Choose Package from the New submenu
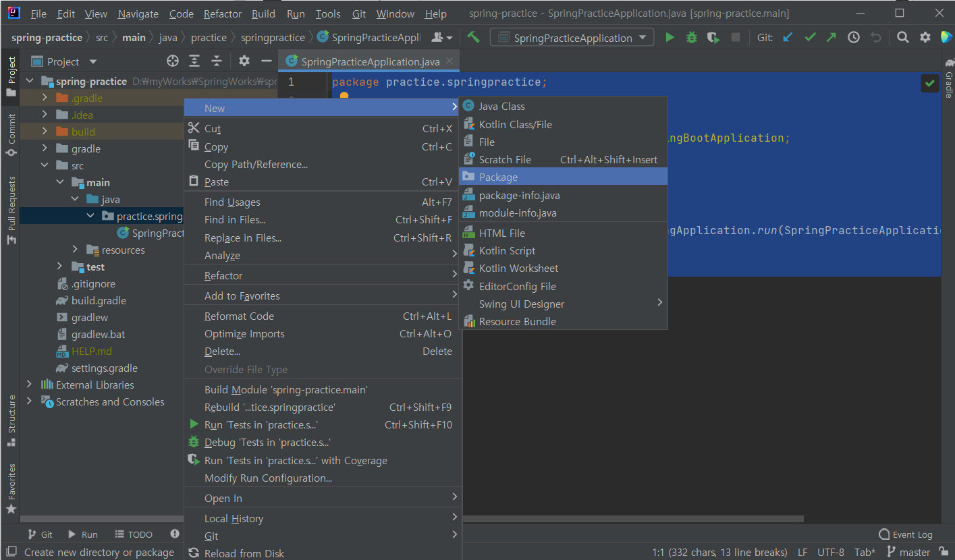 563,177
